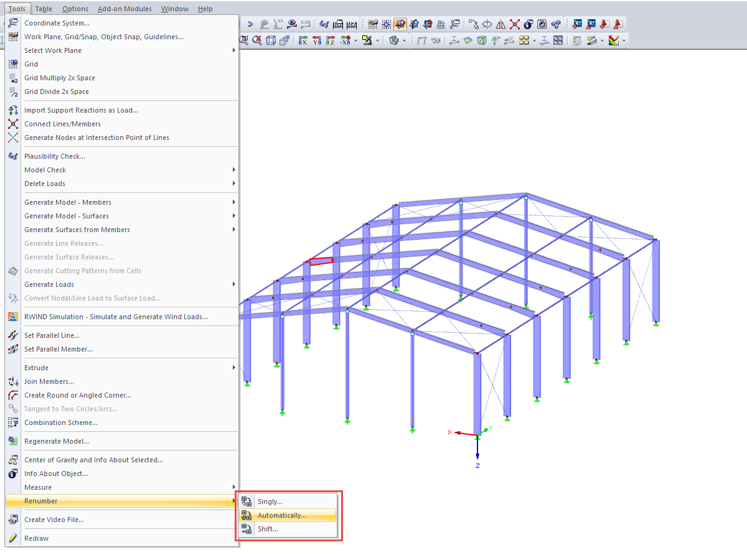
Task: Select Generate Nodes at Intersection Point of Lines
Action: point(121,138)
